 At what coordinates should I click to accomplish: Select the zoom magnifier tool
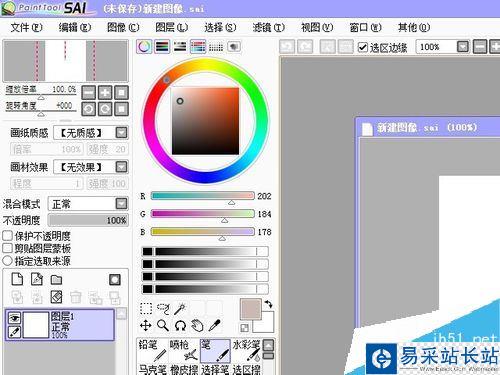[163, 325]
